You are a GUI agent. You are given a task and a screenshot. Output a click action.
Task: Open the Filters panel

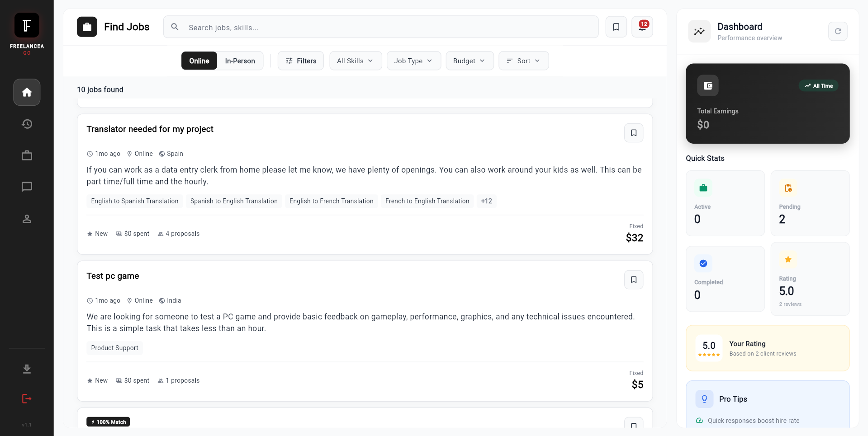click(300, 61)
